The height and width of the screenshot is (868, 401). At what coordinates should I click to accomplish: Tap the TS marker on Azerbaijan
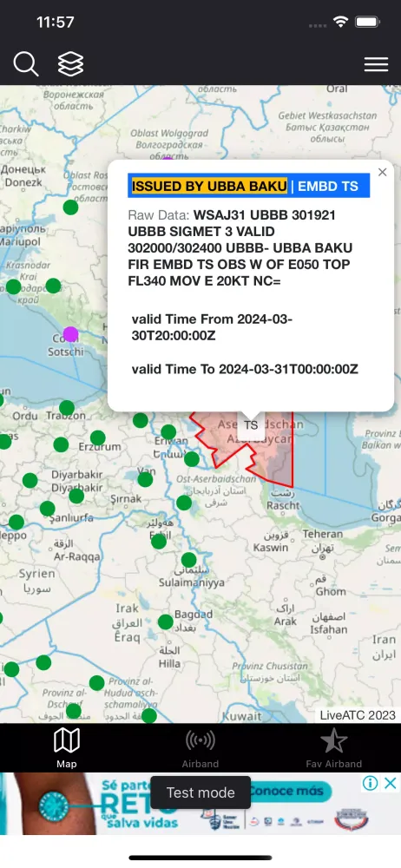251,425
